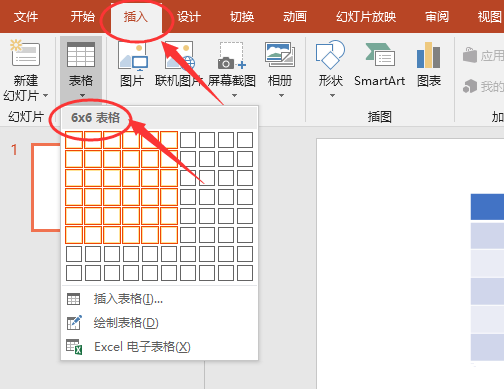Viewport: 504px width, 389px height.
Task: Open the 幻灯片放映 (Slide Show) tab
Action: pyautogui.click(x=366, y=17)
